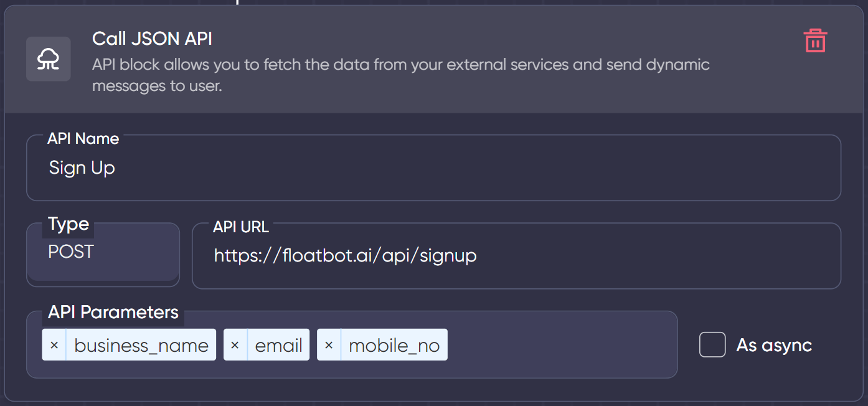Screen dimensions: 868x406
Task: Click the mobile_no parameter tag
Action: point(395,344)
